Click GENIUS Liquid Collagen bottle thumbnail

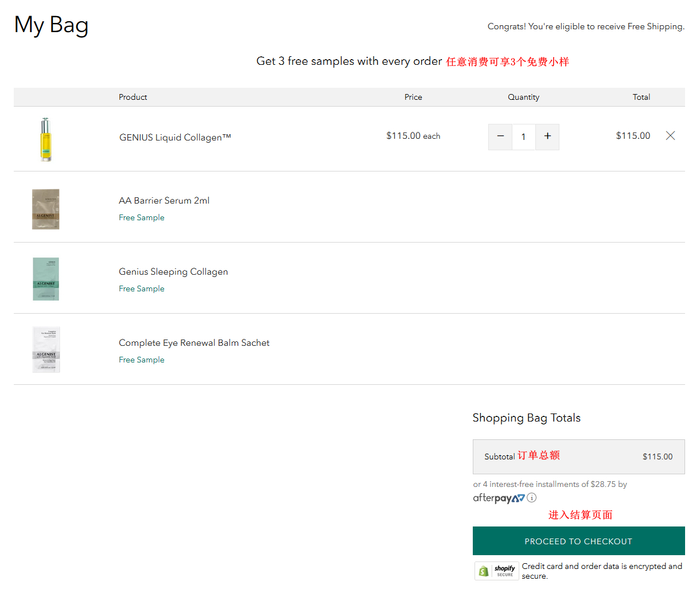[46, 139]
